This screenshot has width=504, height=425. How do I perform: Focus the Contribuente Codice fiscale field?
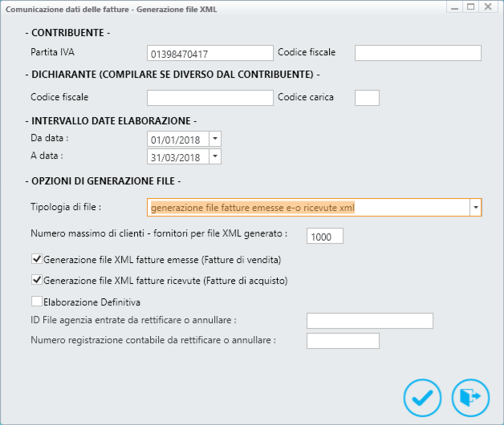pyautogui.click(x=418, y=53)
